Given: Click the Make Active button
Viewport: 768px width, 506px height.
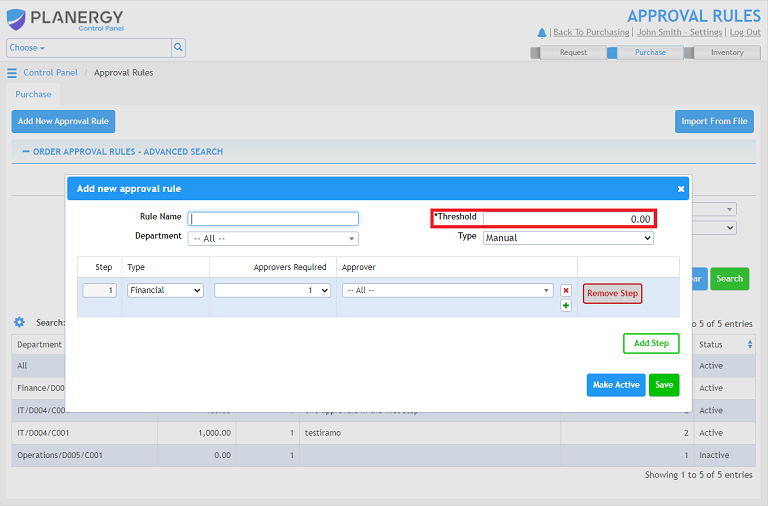Looking at the screenshot, I should coord(616,385).
